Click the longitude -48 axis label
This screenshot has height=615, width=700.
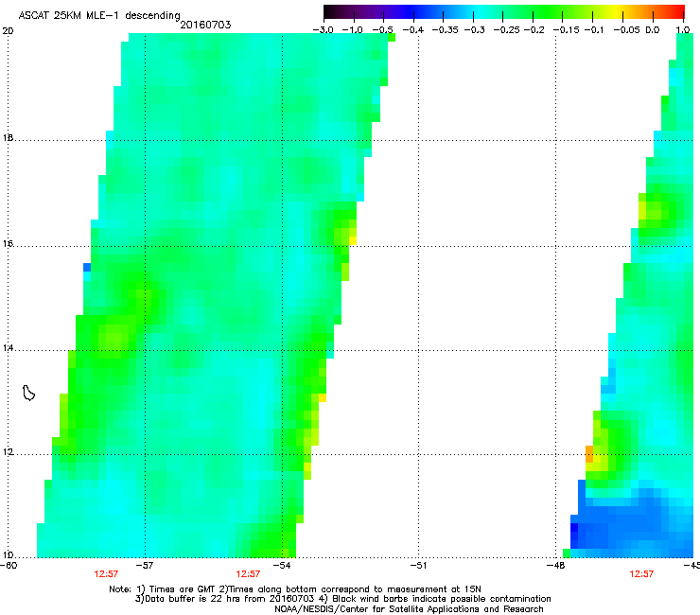(x=555, y=566)
